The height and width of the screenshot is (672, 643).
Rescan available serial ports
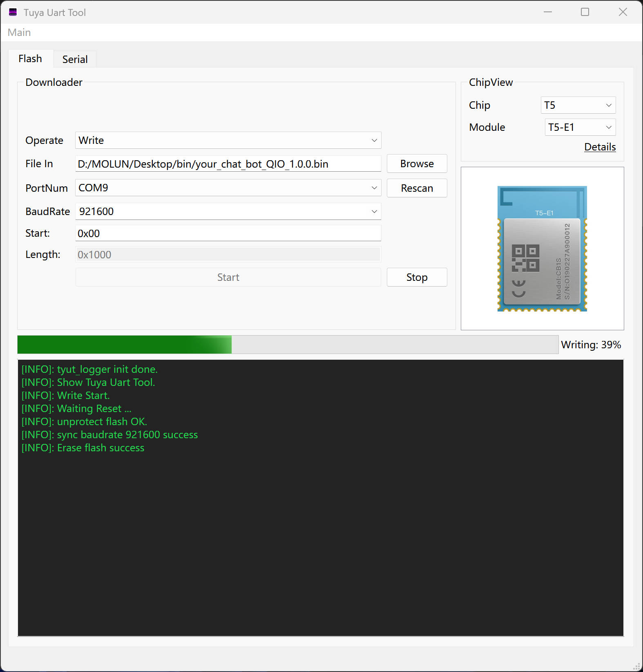tap(417, 188)
